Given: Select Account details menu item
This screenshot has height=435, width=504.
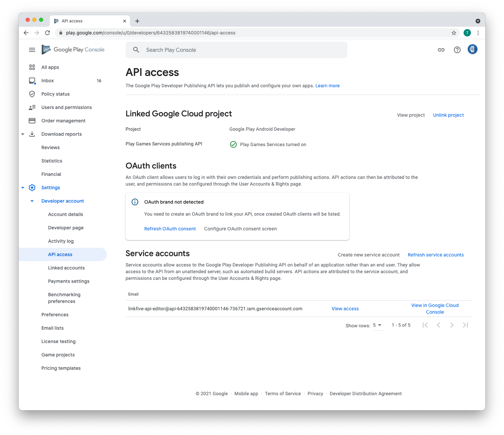Looking at the screenshot, I should [65, 214].
